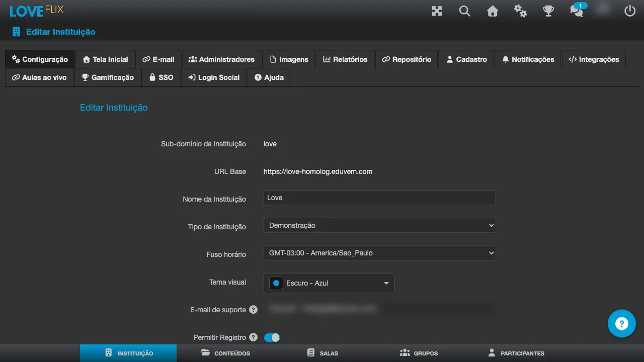Go to GRUPOS in bottom navigation
This screenshot has width=644, height=362.
coord(419,353)
